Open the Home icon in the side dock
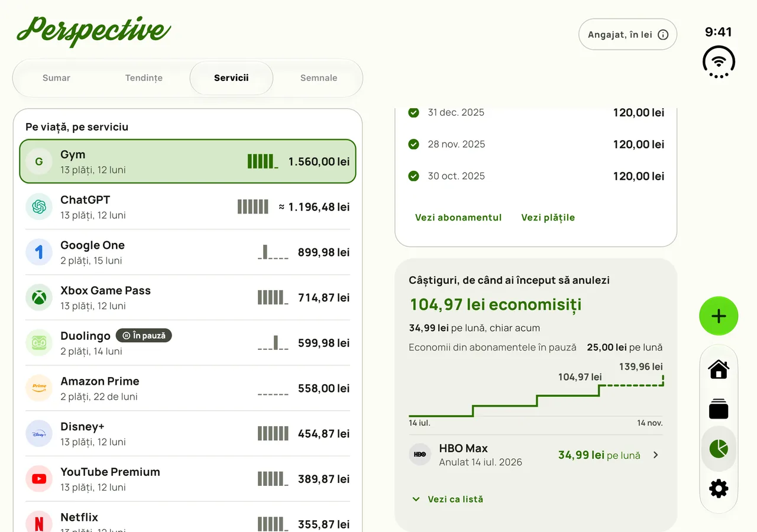The height and width of the screenshot is (532, 757). pyautogui.click(x=719, y=369)
